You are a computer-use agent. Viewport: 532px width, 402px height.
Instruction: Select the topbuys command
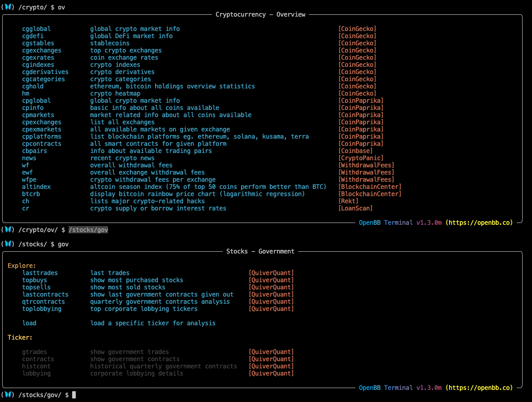[x=35, y=280]
